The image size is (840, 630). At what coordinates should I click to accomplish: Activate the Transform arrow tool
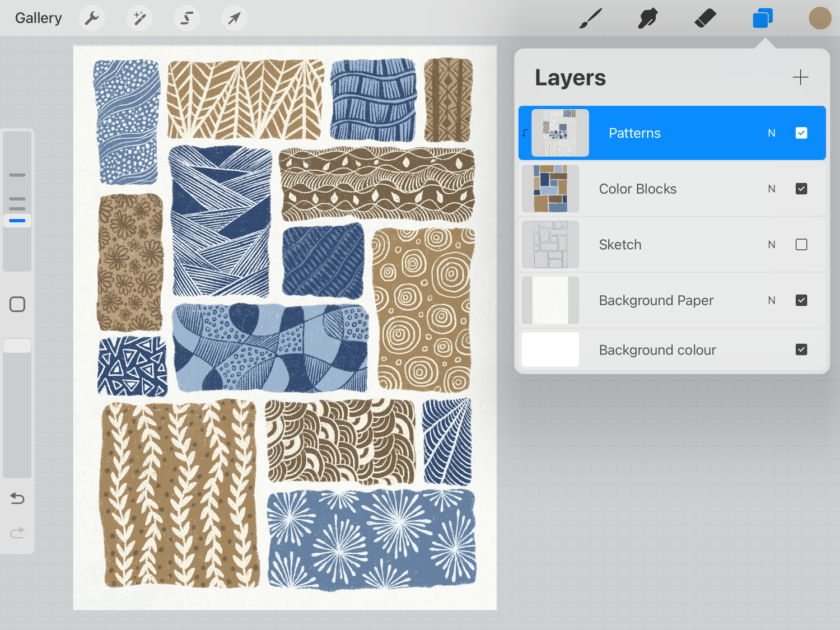[x=234, y=17]
